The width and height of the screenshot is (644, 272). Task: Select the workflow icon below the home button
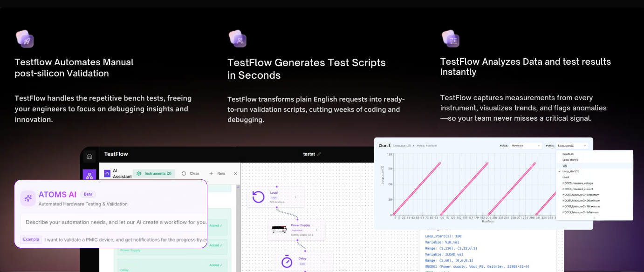(x=89, y=175)
